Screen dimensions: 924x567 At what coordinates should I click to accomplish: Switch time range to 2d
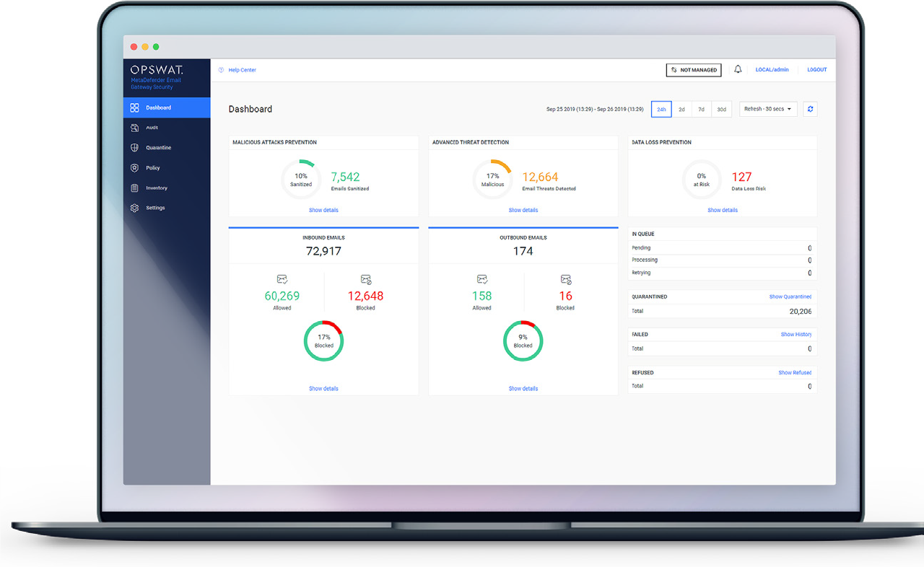[x=681, y=110]
